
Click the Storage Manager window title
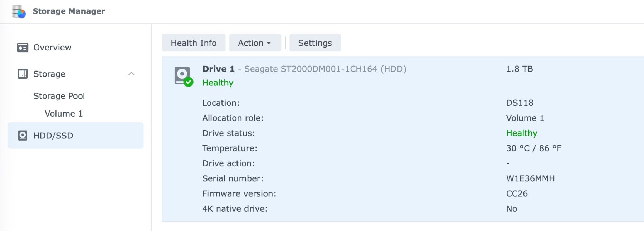pyautogui.click(x=69, y=11)
